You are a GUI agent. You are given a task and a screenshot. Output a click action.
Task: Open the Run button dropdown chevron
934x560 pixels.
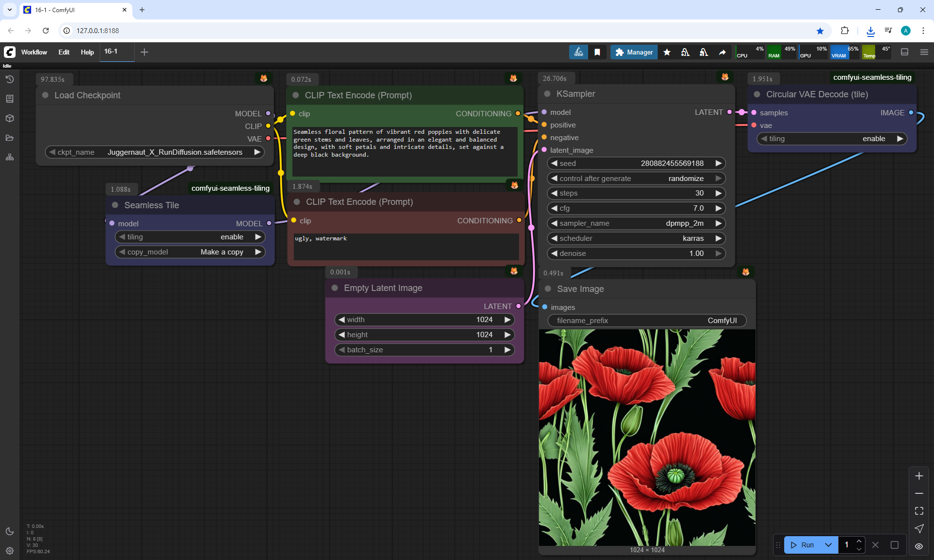[x=828, y=545]
